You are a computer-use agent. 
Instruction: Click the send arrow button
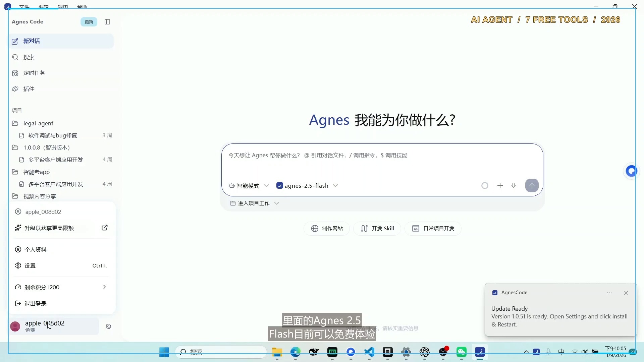[532, 185]
